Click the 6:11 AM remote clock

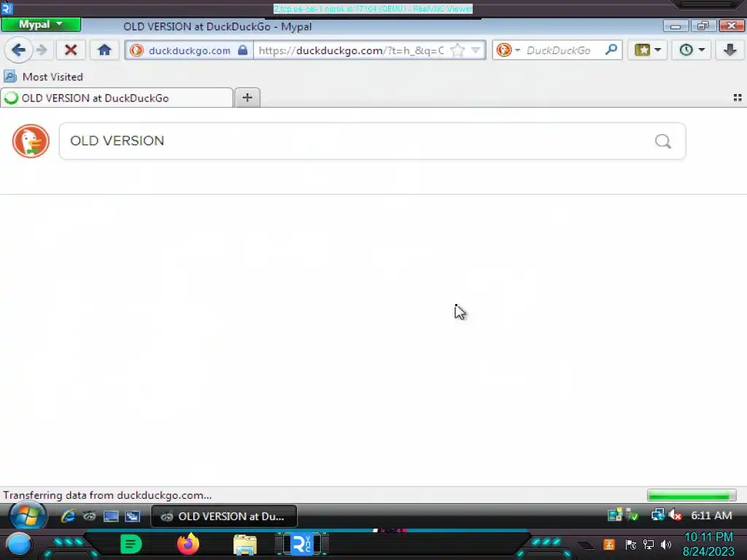pyautogui.click(x=711, y=516)
